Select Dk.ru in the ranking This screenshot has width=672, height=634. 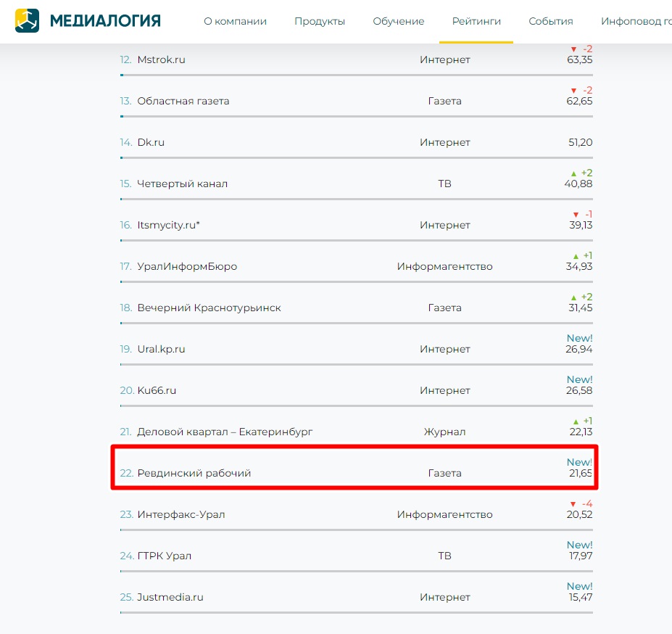coord(151,142)
